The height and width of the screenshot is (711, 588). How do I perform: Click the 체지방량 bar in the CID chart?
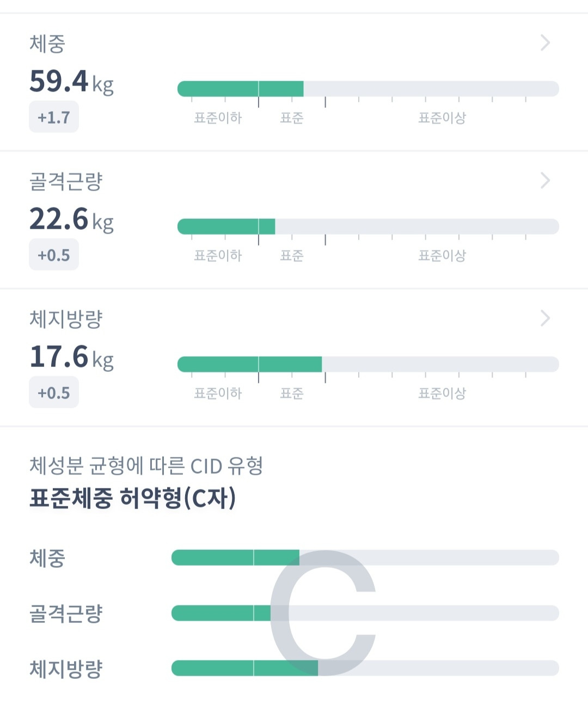pyautogui.click(x=244, y=669)
